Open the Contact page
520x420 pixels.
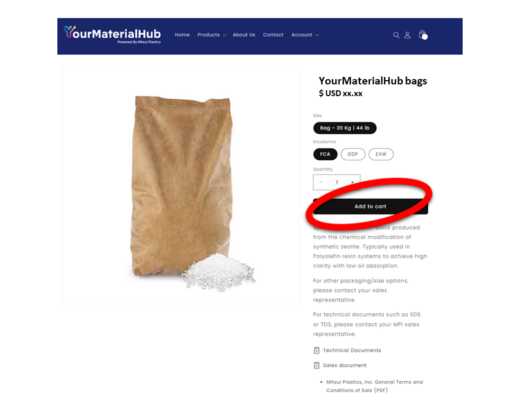tap(273, 35)
